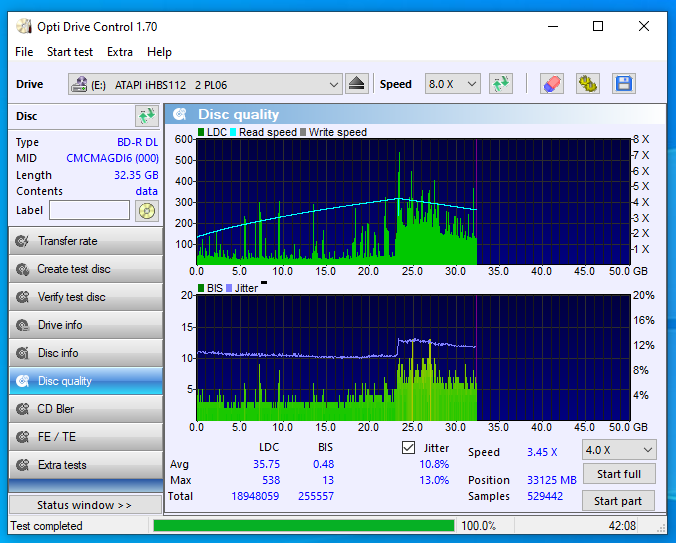Click the speed value 3.45 X
Viewport: 676px width, 543px height.
click(542, 452)
